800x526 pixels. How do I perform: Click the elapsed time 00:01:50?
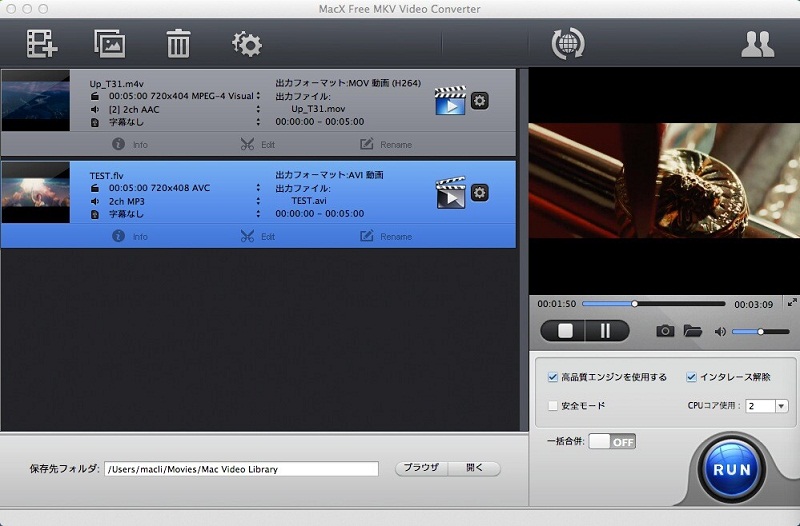[557, 304]
